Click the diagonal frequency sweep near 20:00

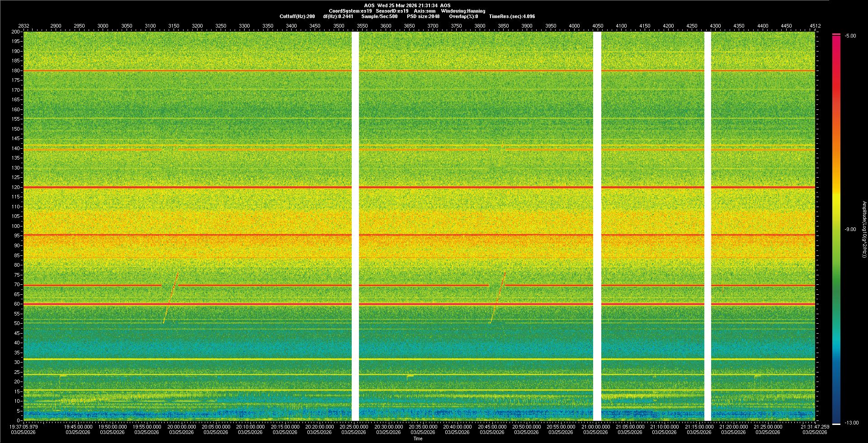point(171,296)
